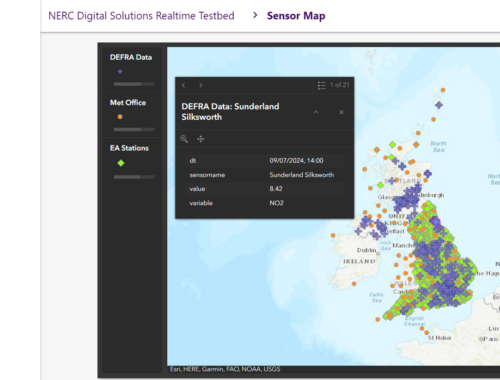Viewport: 500px width, 380px height.
Task: Click the popup title DEFRA Data: Sunderland Silksworth
Action: click(x=230, y=112)
